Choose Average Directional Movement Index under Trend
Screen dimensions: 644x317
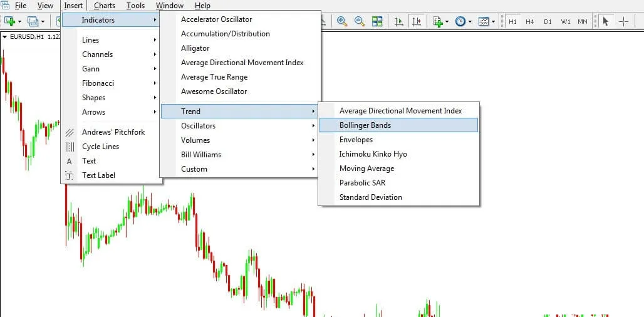click(x=398, y=111)
